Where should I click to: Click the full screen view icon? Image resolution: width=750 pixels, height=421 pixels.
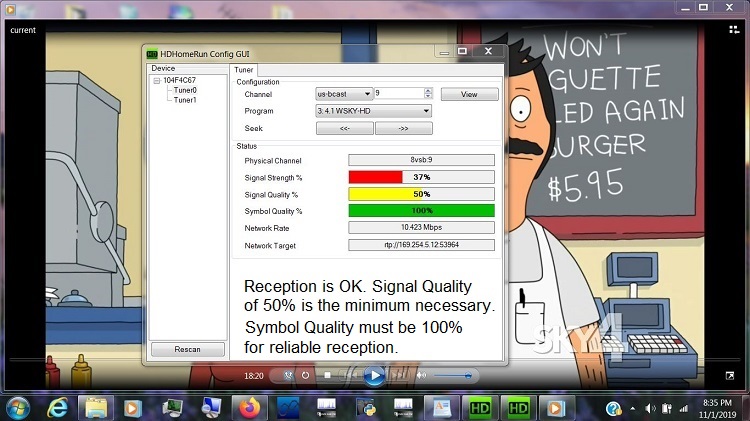(x=730, y=376)
